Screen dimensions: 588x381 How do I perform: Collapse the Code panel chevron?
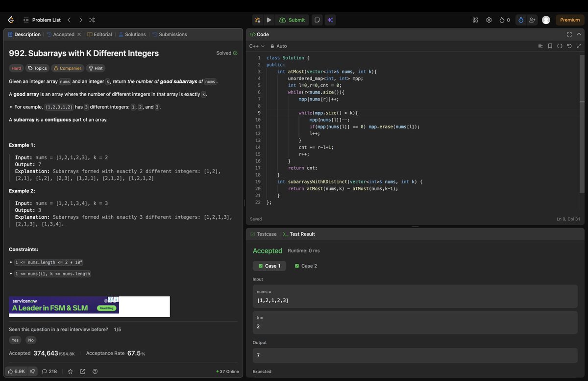[x=579, y=34]
